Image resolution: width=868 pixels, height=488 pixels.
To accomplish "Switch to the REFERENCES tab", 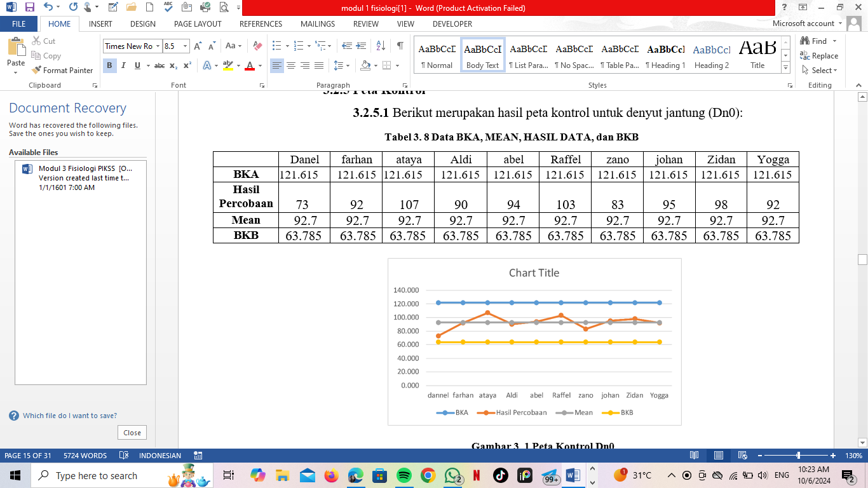I will 261,24.
